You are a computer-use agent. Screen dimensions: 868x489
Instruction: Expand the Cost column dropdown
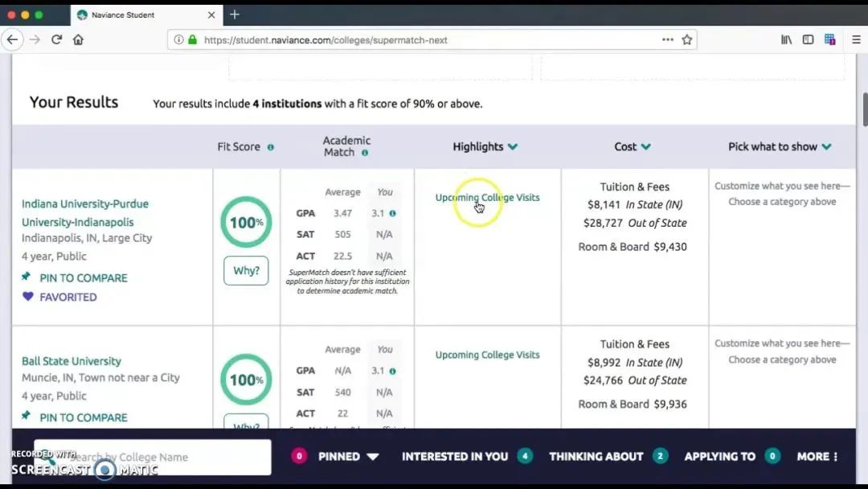[x=632, y=146]
